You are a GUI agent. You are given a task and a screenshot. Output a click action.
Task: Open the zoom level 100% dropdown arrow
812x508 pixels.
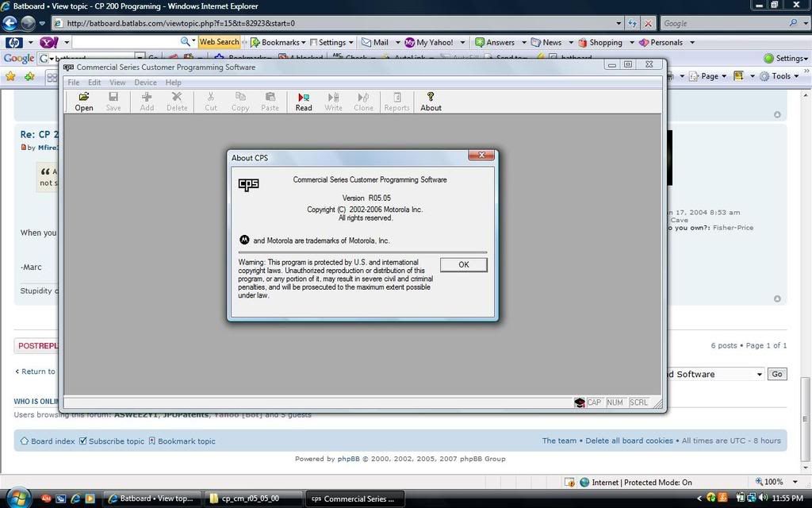point(795,482)
